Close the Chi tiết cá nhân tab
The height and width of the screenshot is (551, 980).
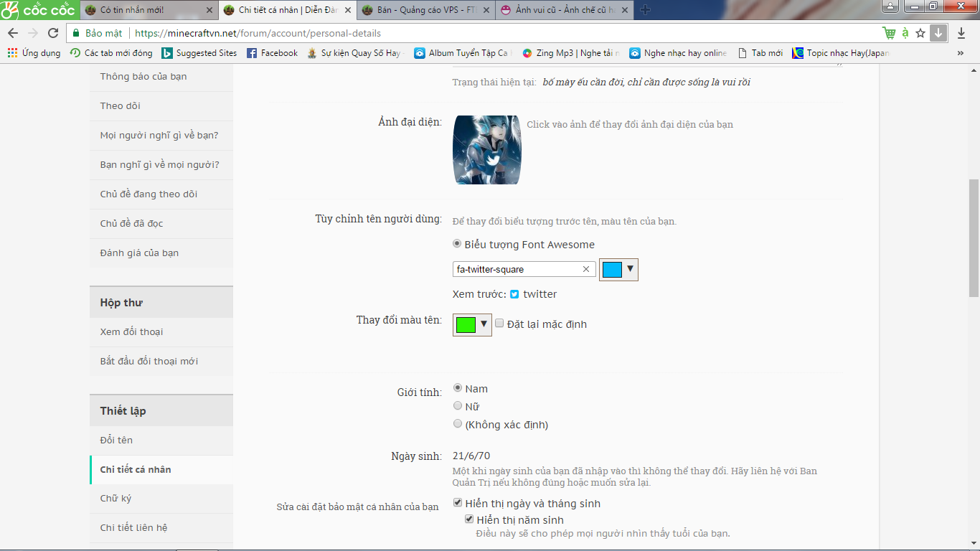point(349,10)
